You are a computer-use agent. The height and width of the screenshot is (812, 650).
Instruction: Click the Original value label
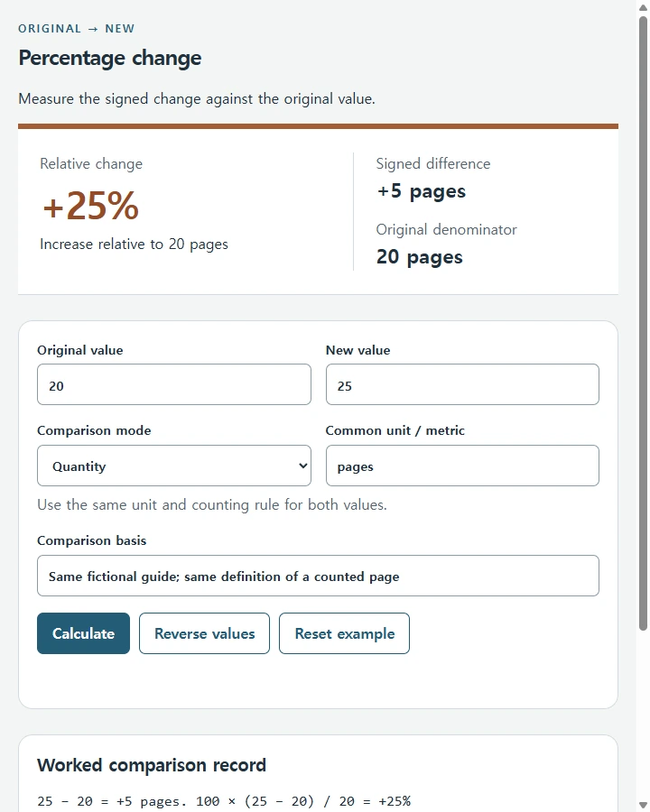(79, 350)
